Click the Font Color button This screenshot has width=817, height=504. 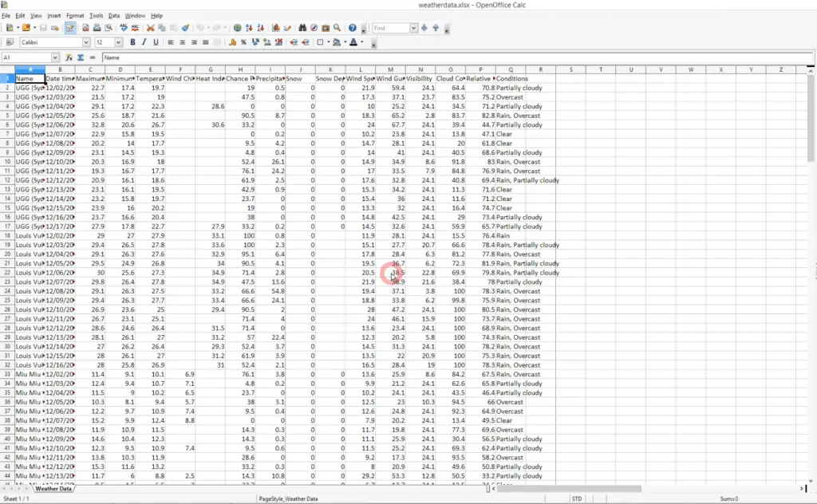pyautogui.click(x=353, y=42)
